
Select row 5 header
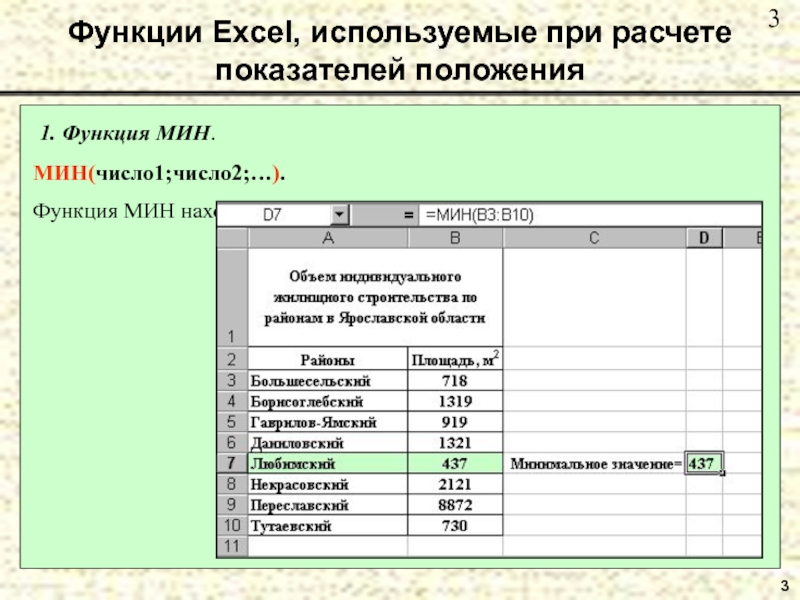coord(232,422)
